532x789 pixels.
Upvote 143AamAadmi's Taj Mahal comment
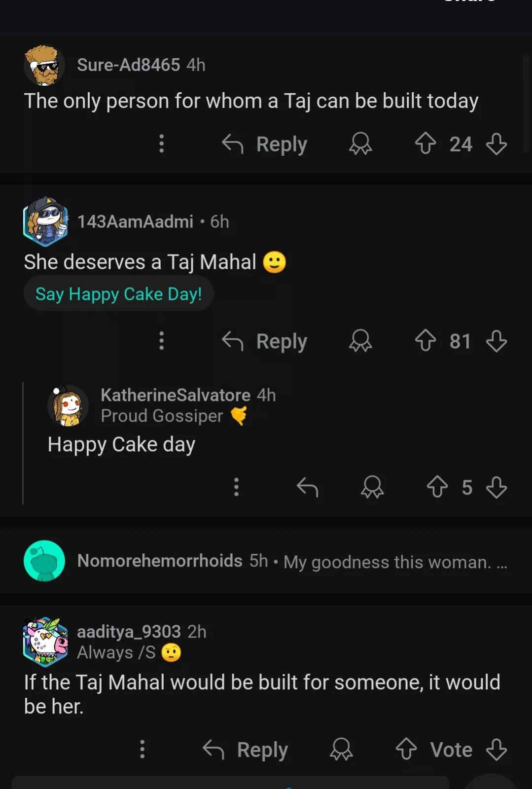425,341
